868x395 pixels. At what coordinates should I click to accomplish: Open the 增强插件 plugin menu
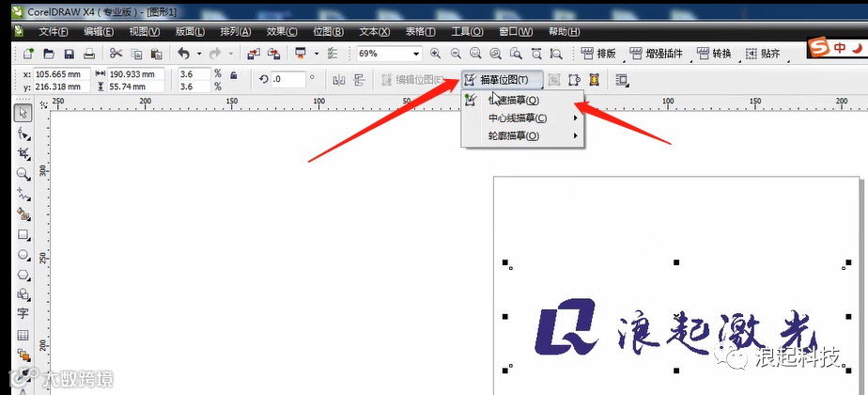click(x=657, y=54)
